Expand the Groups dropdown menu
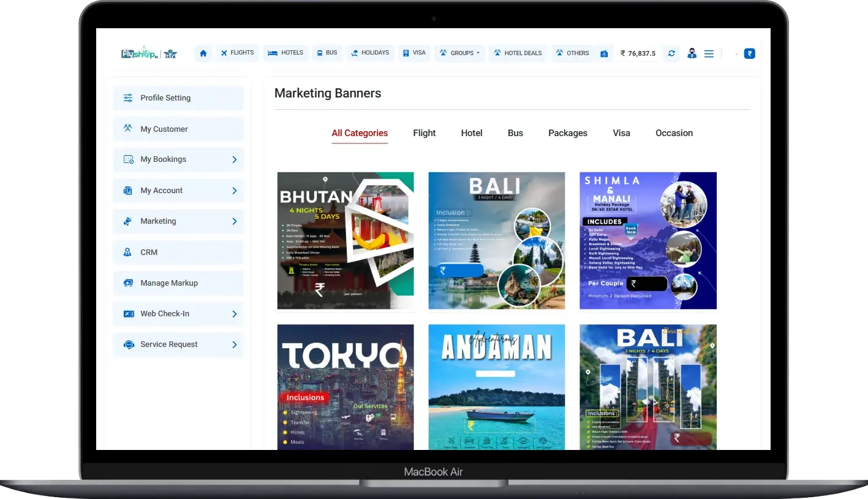 tap(459, 53)
